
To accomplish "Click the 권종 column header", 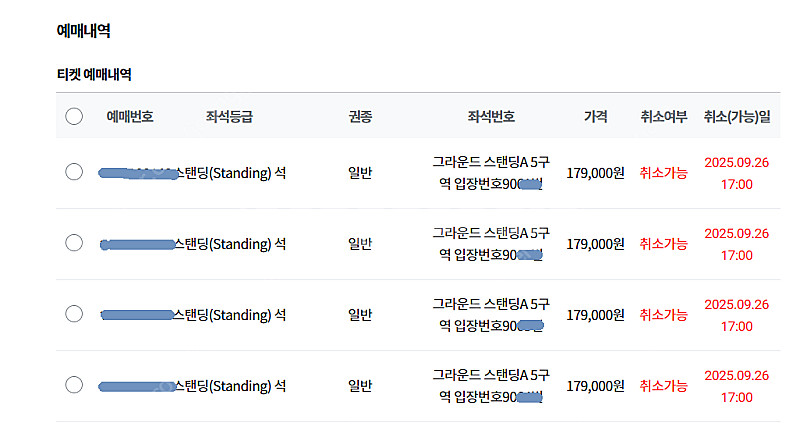I will [360, 117].
